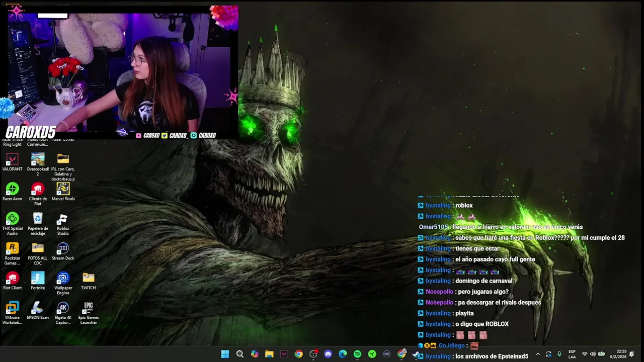The image size is (644, 362).
Task: Open Spotify from the taskbar
Action: 357,354
